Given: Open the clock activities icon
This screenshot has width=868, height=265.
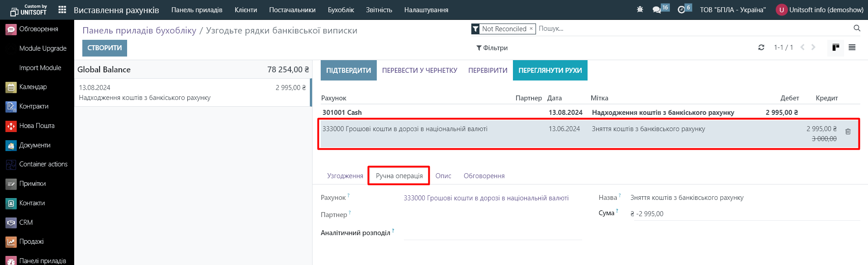Looking at the screenshot, I should click(x=681, y=9).
